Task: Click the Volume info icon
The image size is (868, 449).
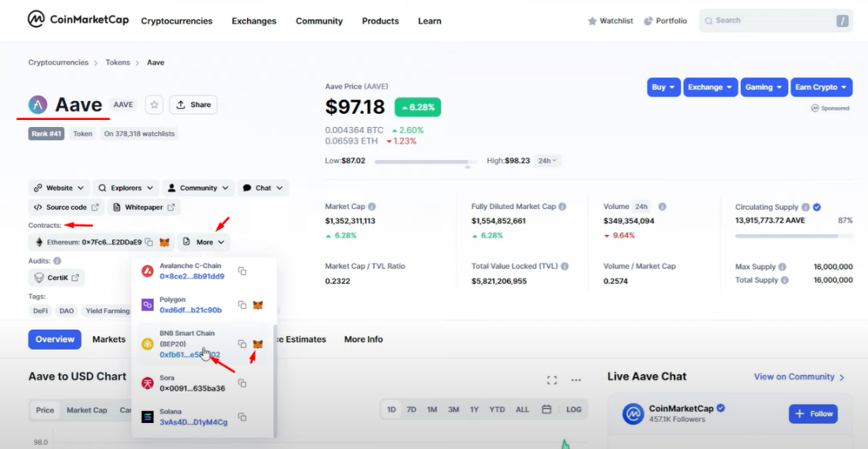Action: click(x=662, y=206)
